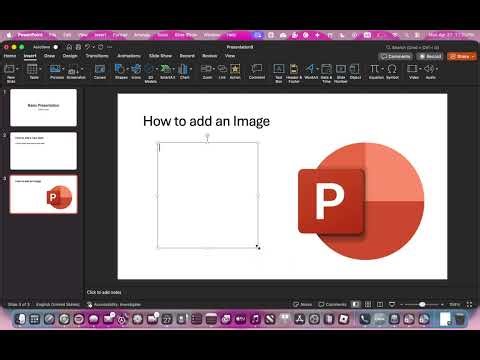Screen dimensions: 480x360
Task: Click the Undo icon in title bar
Action: (x=87, y=47)
